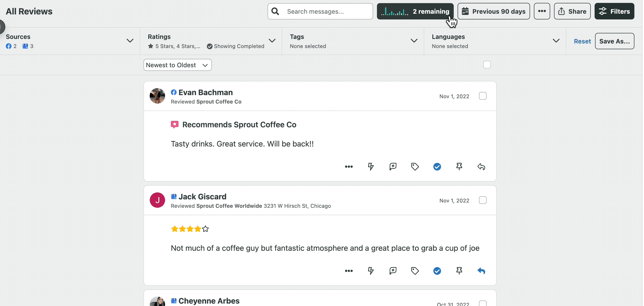The image size is (644, 306).
Task: Open Cheyenne Arbes' name link
Action: pos(209,300)
